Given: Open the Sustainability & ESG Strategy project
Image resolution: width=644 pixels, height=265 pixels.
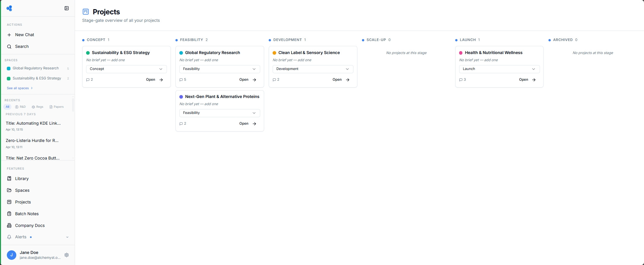Looking at the screenshot, I should 155,80.
